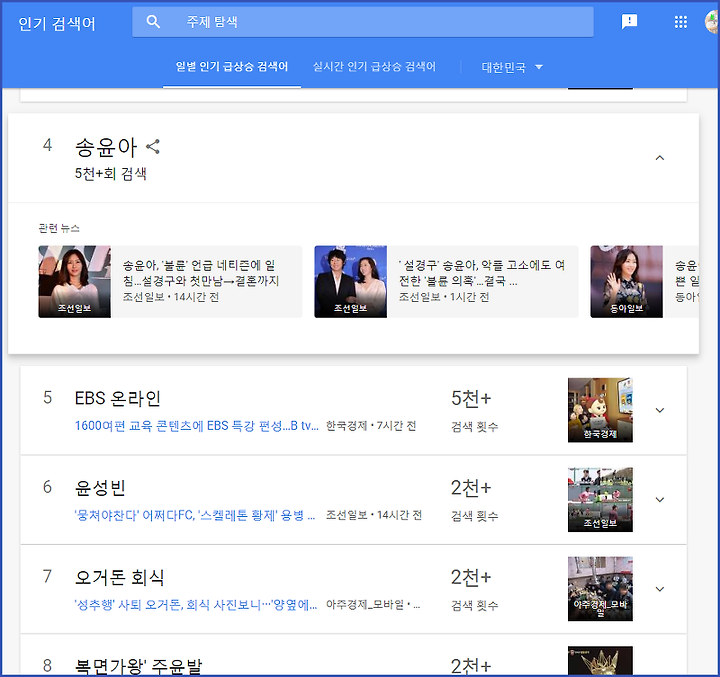The height and width of the screenshot is (677, 720).
Task: Expand the 오거돈 회식 row
Action: [x=660, y=589]
